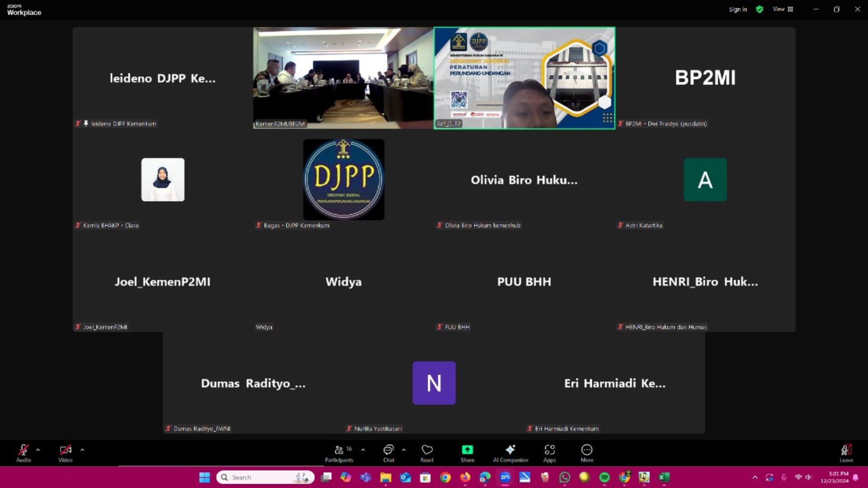Click the tray microphone icon
868x488 pixels.
point(784,477)
